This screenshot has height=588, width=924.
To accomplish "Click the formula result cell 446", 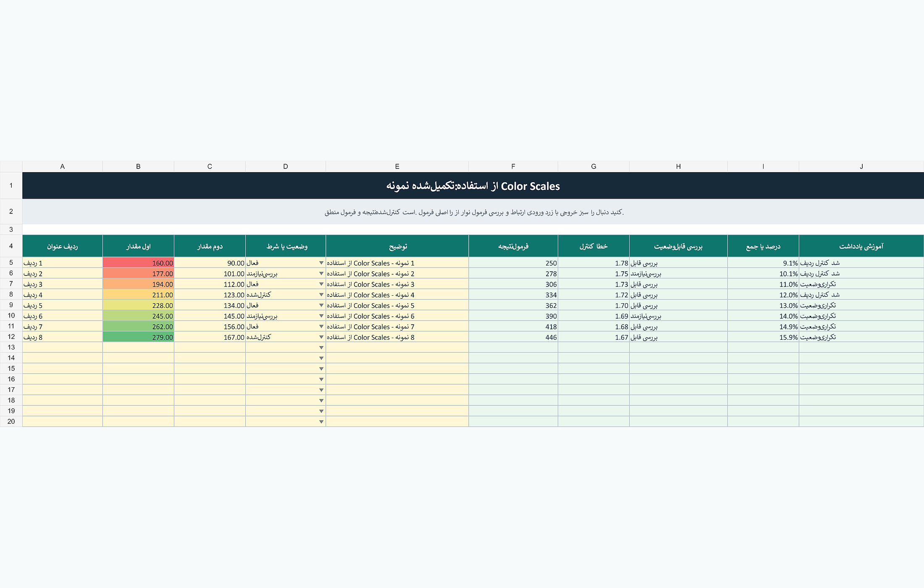I will 513,337.
